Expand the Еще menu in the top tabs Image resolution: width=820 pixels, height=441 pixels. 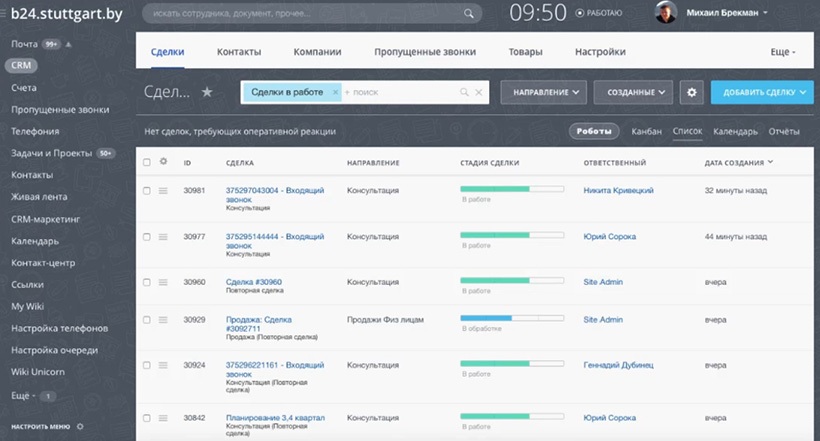point(783,52)
